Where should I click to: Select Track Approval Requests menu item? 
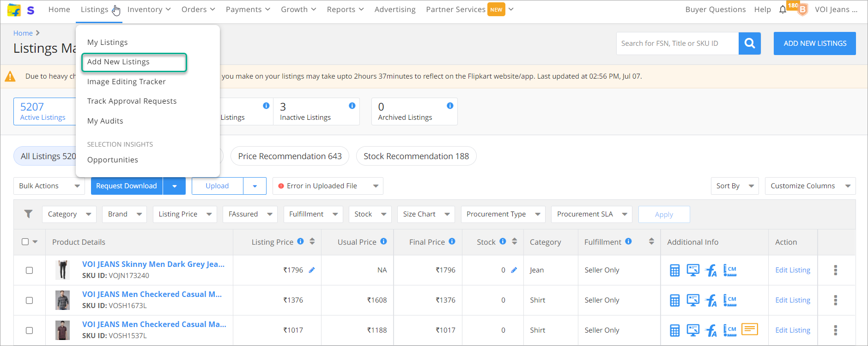coord(132,101)
